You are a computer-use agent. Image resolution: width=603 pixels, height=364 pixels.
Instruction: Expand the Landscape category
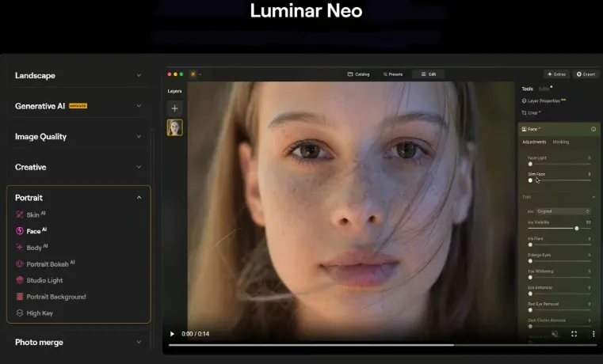(x=78, y=76)
